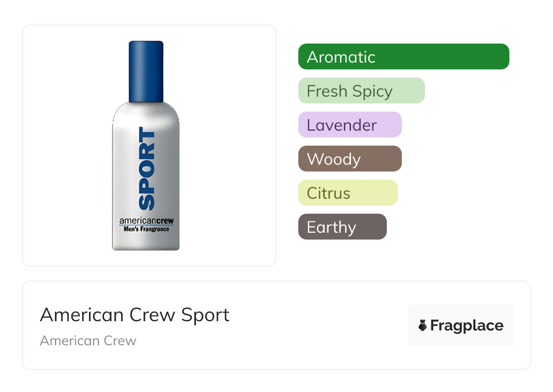Select the Fresh Spicy accord bar

point(361,91)
